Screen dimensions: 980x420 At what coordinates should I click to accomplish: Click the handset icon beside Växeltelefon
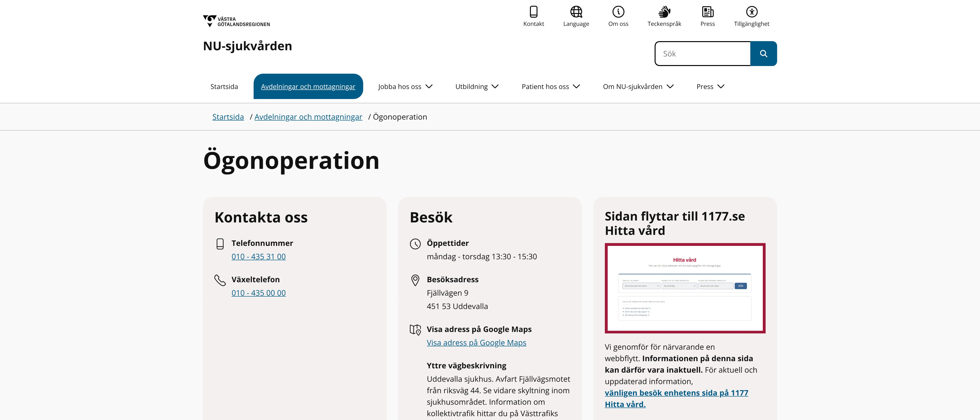tap(220, 280)
